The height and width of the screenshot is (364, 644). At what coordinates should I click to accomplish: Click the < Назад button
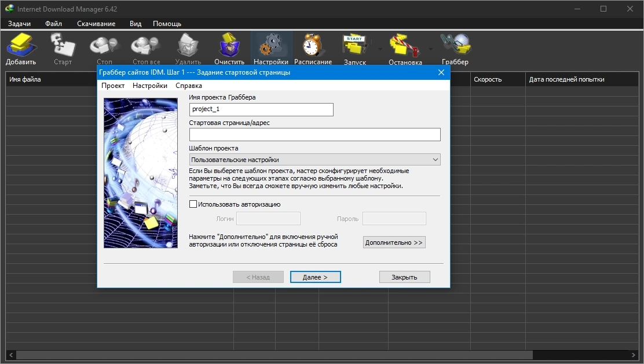click(258, 277)
